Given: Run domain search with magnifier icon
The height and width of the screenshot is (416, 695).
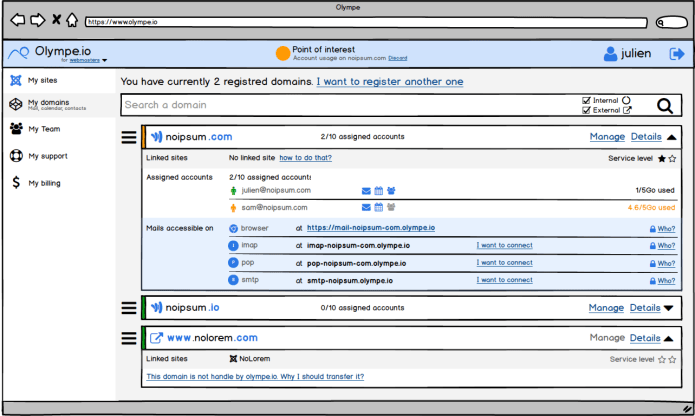Looking at the screenshot, I should point(665,105).
